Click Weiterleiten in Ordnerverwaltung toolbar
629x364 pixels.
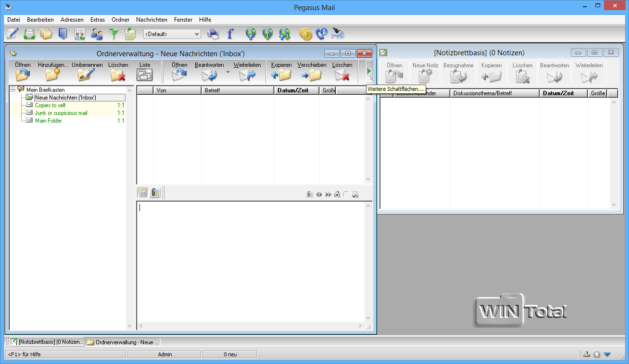[x=247, y=71]
